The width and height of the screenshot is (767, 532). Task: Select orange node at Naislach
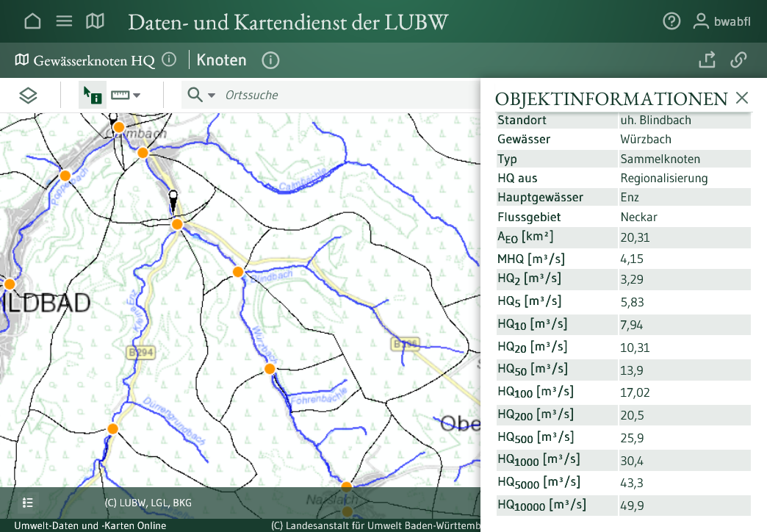[346, 486]
